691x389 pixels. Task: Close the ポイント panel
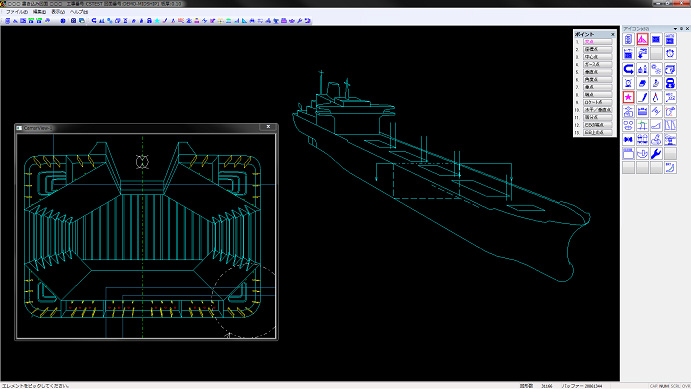[613, 34]
